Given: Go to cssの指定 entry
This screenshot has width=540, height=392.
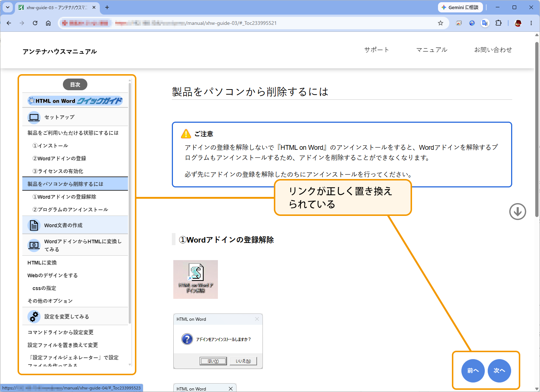Looking at the screenshot, I should pyautogui.click(x=44, y=288).
